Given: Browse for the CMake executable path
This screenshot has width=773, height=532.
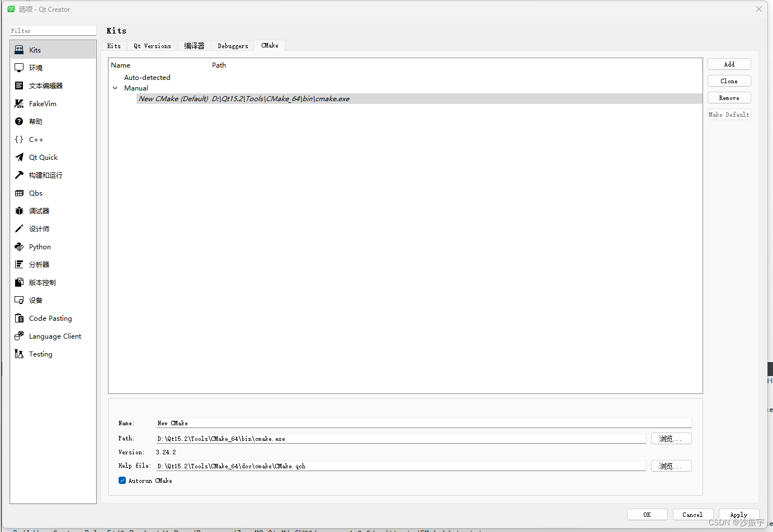Looking at the screenshot, I should coord(671,439).
